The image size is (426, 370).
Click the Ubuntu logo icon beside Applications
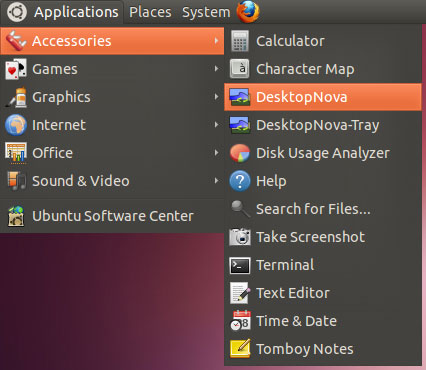pyautogui.click(x=17, y=12)
